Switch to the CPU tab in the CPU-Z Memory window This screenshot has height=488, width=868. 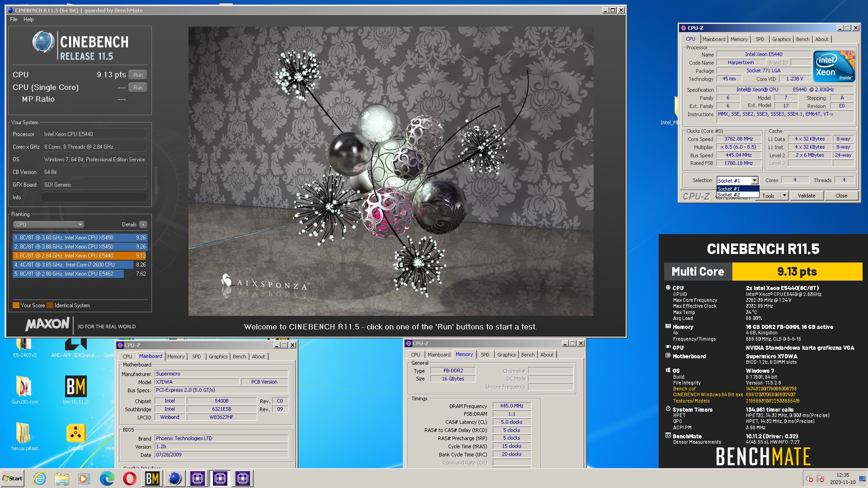click(415, 355)
